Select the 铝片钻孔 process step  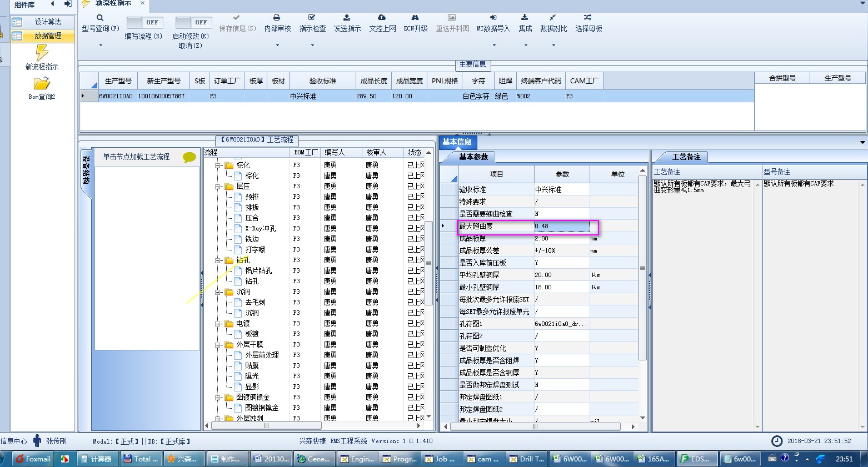point(258,270)
